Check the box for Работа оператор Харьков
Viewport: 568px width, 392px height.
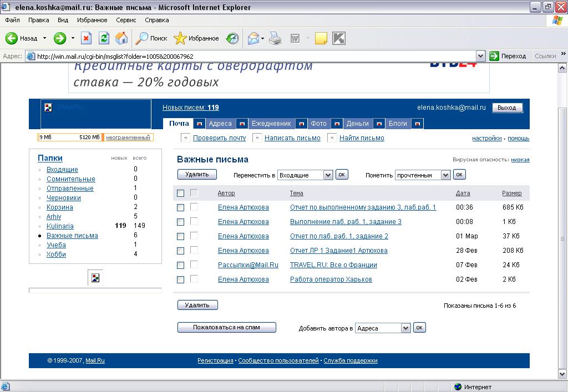click(x=180, y=280)
